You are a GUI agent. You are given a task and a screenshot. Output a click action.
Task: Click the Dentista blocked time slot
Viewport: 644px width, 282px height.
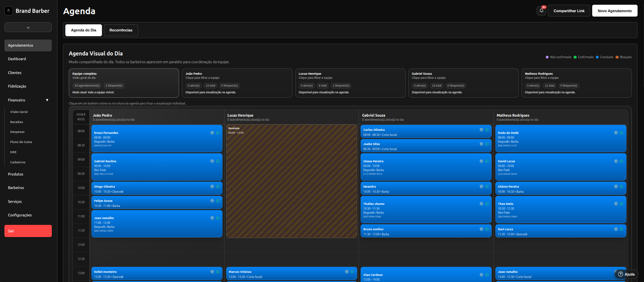292,181
